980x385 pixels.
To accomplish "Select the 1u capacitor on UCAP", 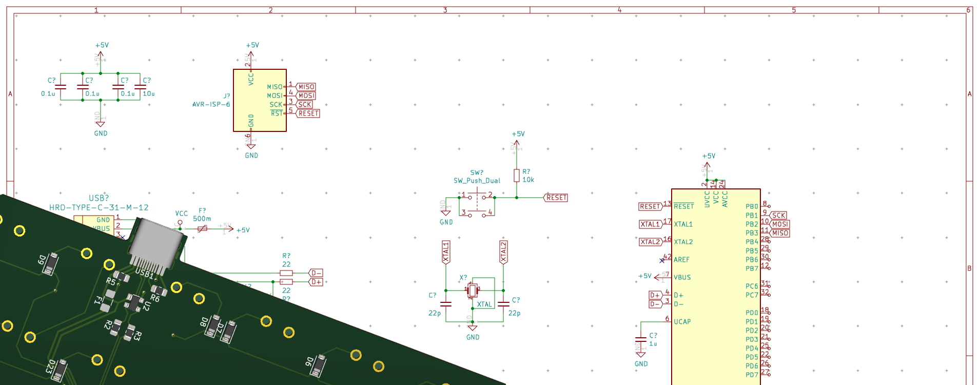I will (x=641, y=339).
